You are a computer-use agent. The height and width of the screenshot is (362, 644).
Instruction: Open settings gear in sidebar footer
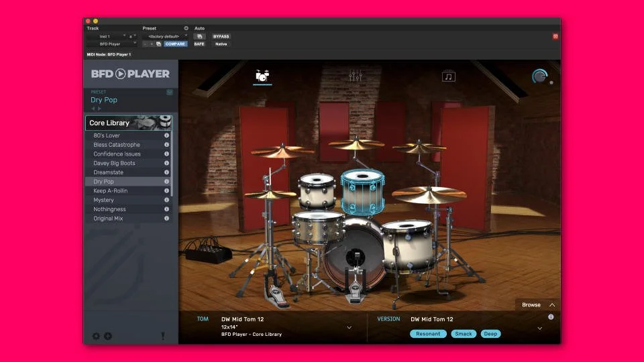tap(96, 336)
